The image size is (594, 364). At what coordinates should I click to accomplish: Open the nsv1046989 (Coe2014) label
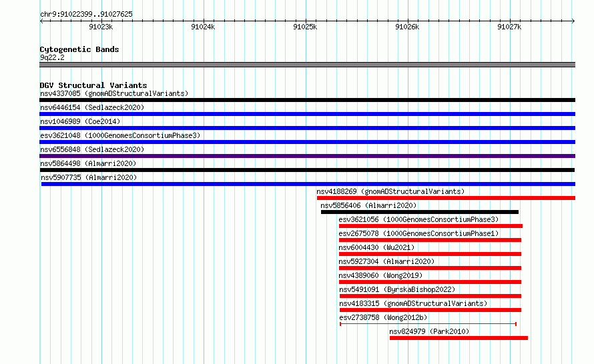(x=80, y=121)
